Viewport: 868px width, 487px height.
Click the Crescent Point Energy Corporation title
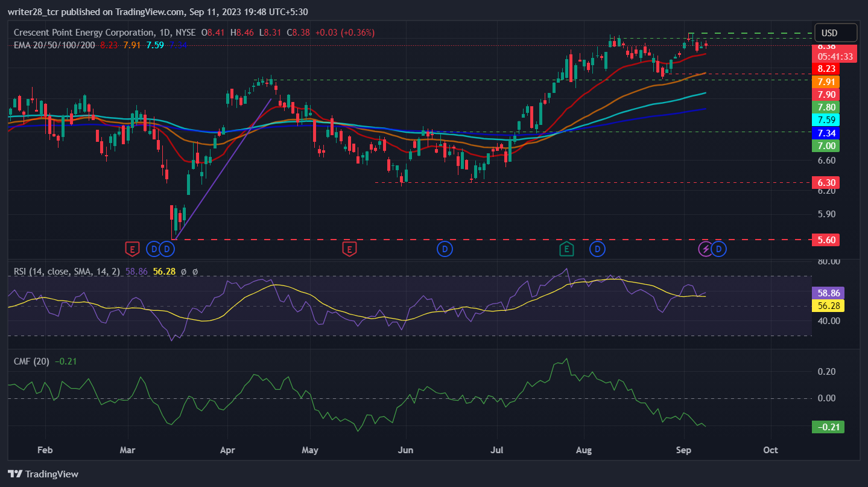click(x=84, y=33)
